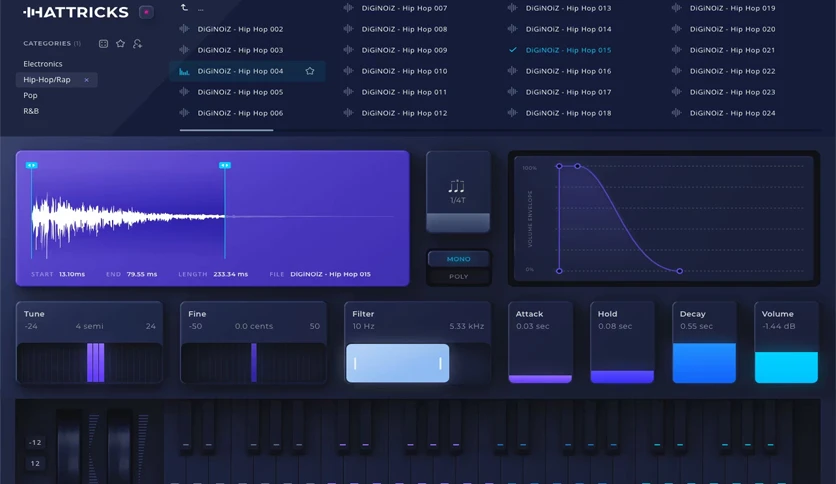Show favorites using the star icon by Categories

(x=120, y=44)
